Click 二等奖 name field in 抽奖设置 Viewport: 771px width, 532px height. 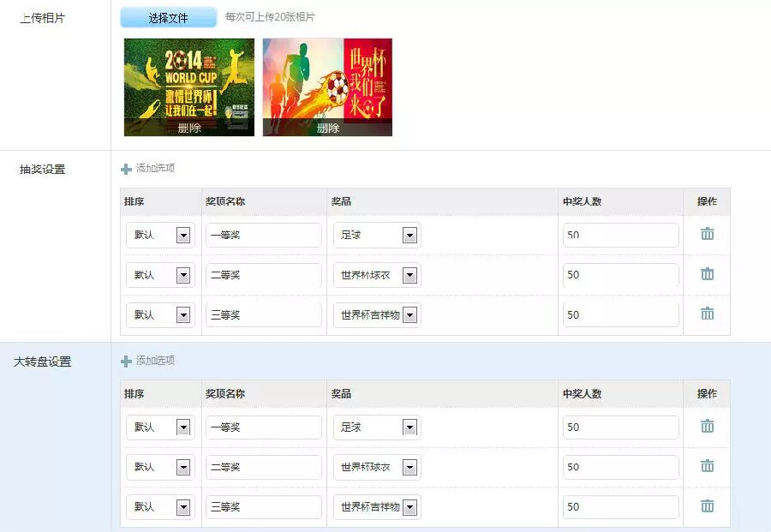(x=264, y=275)
